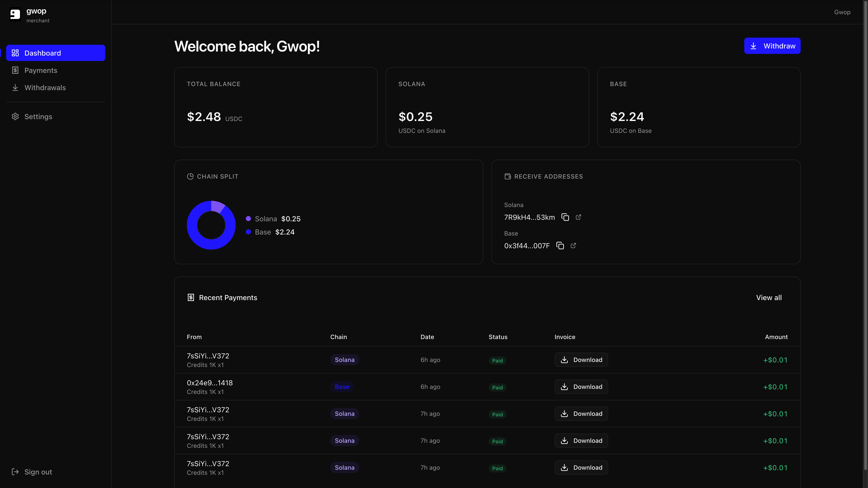Screen dimensions: 868x488
Task: Go to the Withdrawals page
Action: tap(45, 88)
